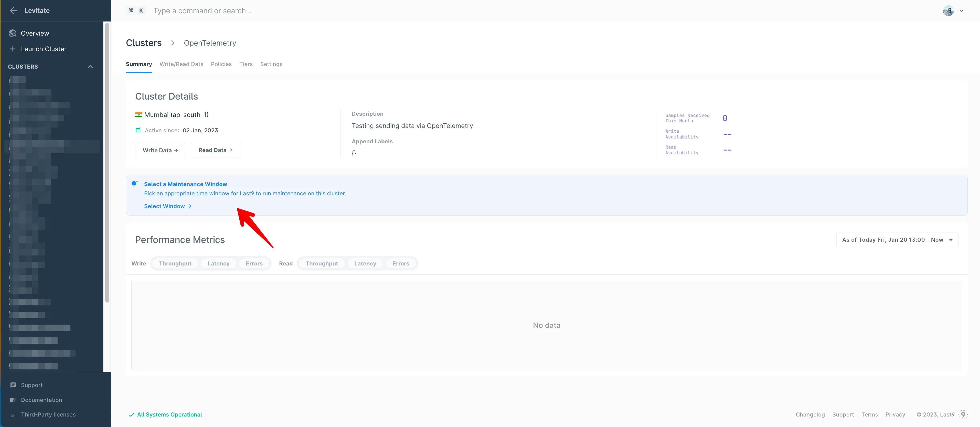Switch to the Write/Read Data tab
The image size is (980, 427).
point(182,64)
